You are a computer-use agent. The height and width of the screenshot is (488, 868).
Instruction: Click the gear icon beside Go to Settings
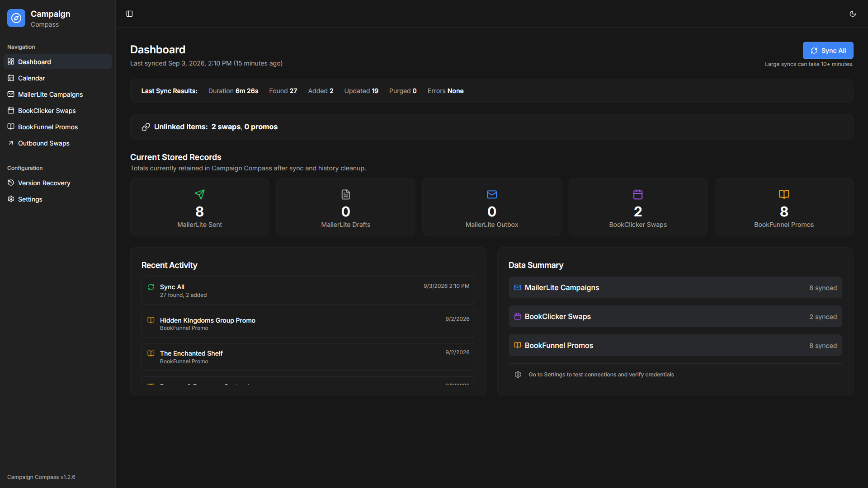click(518, 375)
